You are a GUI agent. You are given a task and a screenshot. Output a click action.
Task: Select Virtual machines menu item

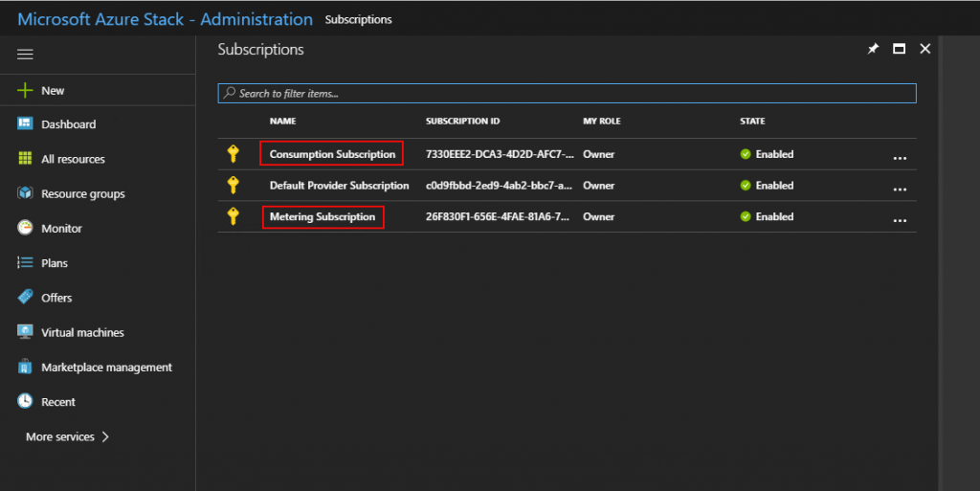82,332
